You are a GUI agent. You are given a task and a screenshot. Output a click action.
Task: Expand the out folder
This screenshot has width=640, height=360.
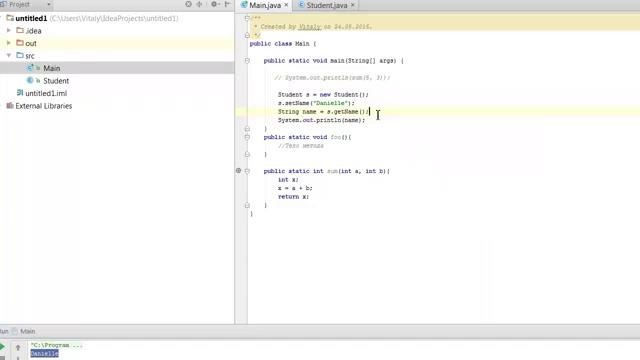tap(9, 43)
